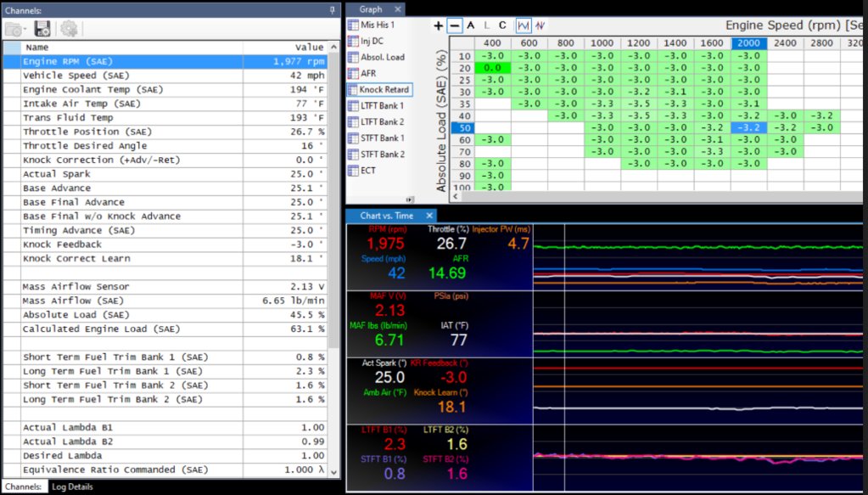Open the Mis His 1 graph table

372,25
